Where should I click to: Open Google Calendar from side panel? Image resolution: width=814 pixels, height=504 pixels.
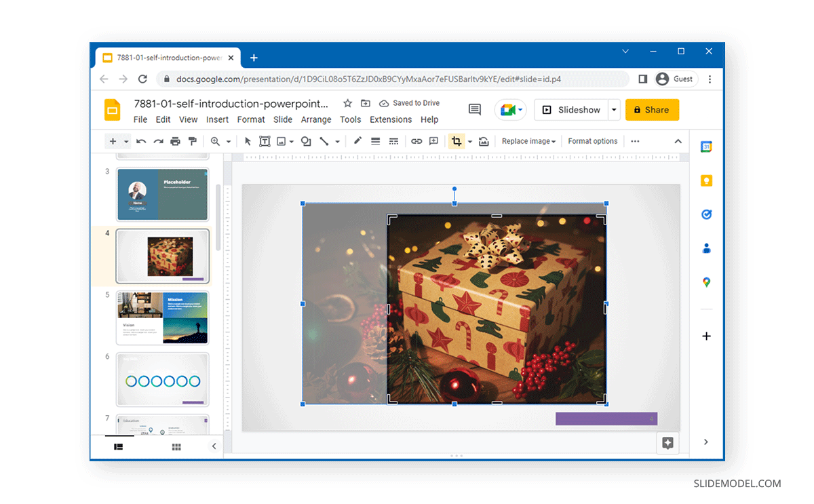click(x=706, y=147)
